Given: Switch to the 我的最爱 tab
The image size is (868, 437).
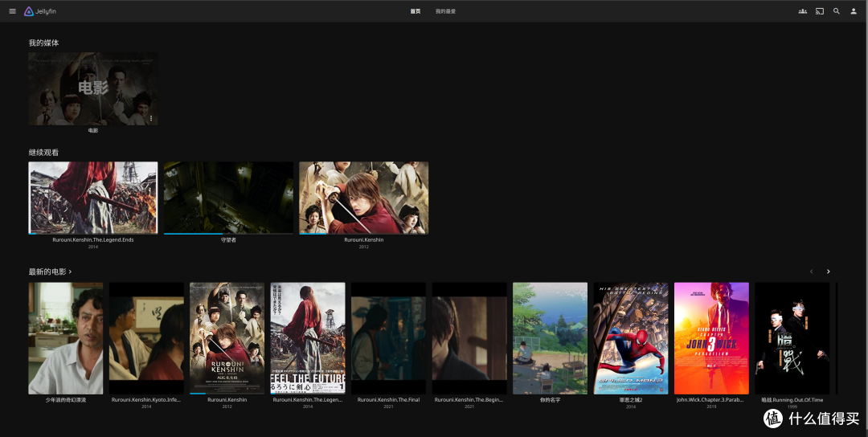Looking at the screenshot, I should 445,11.
